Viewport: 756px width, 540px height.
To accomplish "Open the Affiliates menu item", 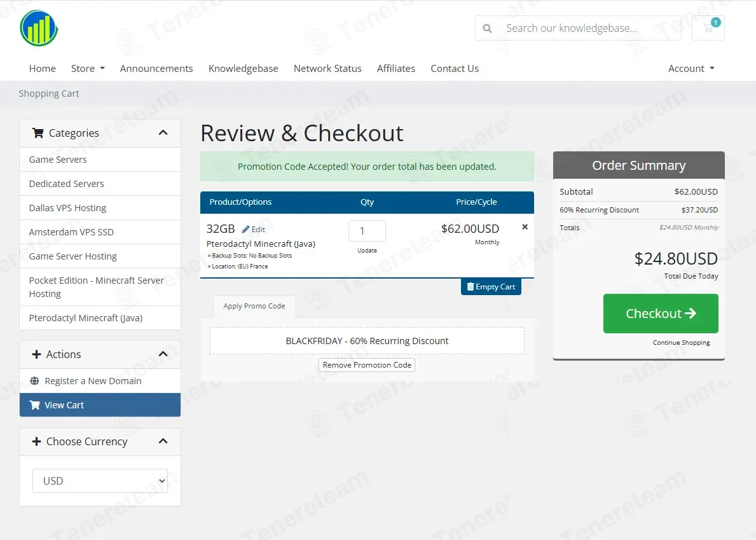I will coord(396,69).
